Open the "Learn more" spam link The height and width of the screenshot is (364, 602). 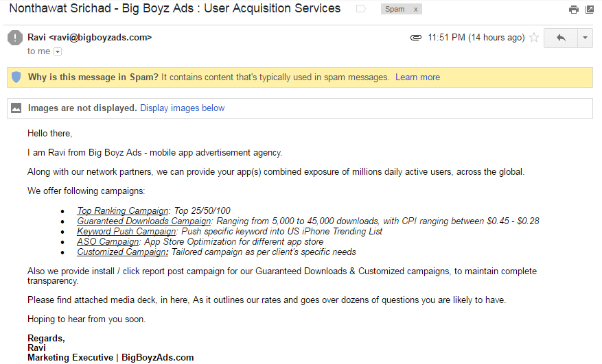(417, 77)
